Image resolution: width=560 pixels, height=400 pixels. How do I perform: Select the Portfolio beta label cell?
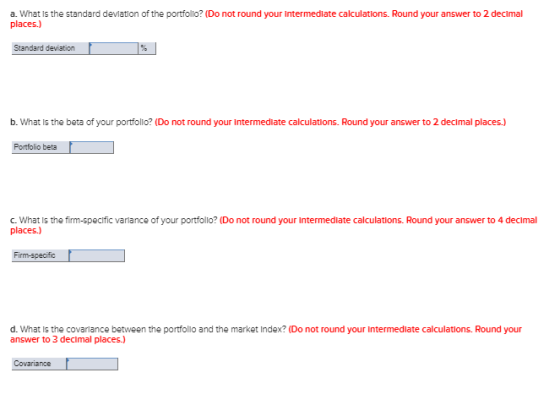[x=40, y=147]
